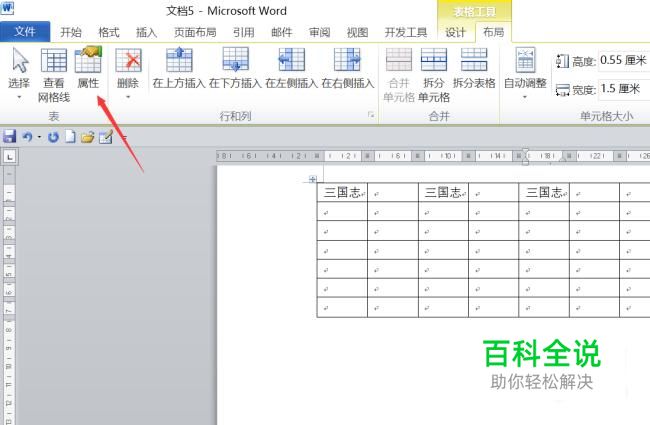Insert row with 在上方插入
650x425 pixels.
click(x=179, y=68)
